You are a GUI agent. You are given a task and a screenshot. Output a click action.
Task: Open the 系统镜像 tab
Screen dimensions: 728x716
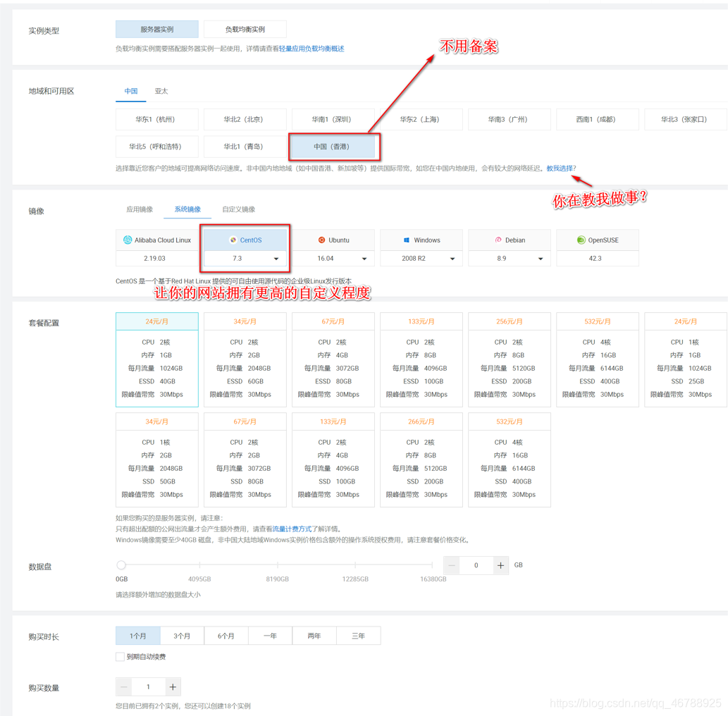coord(187,209)
